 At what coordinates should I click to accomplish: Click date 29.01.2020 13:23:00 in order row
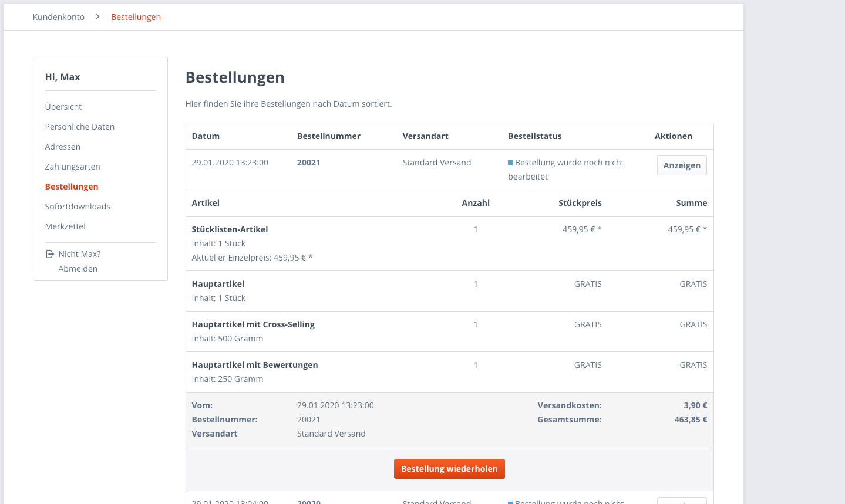pos(230,163)
